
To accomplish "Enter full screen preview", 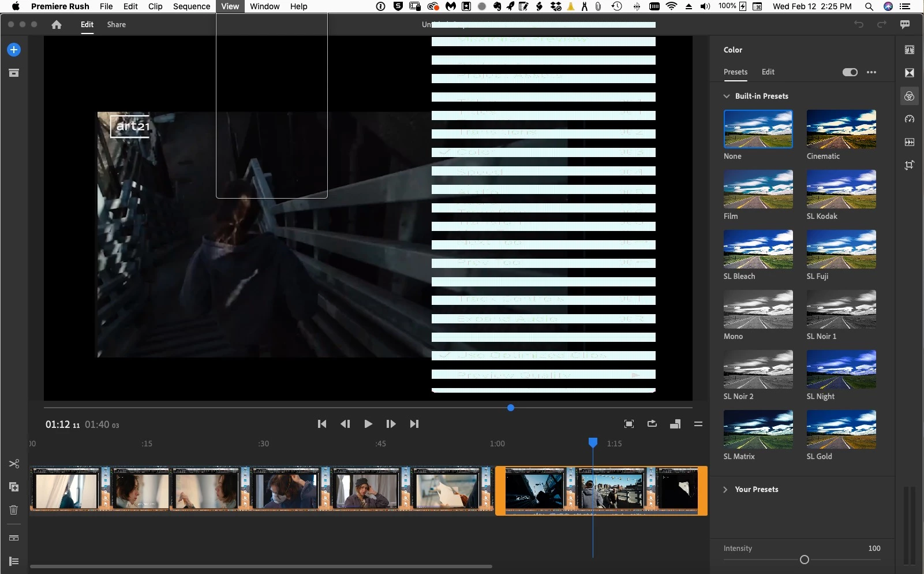I will [629, 424].
